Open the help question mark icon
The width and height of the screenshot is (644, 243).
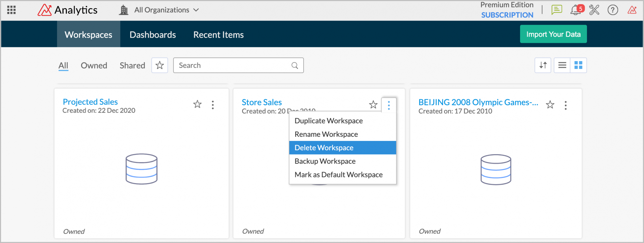612,10
